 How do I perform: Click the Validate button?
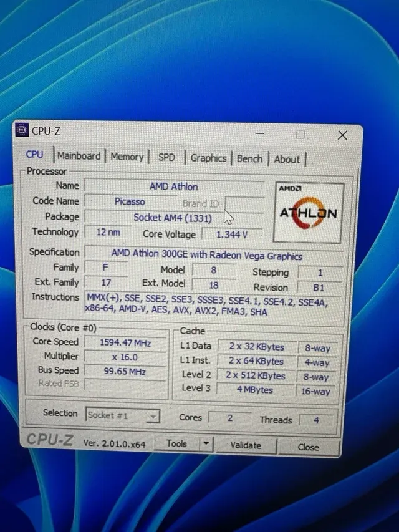[x=246, y=445]
